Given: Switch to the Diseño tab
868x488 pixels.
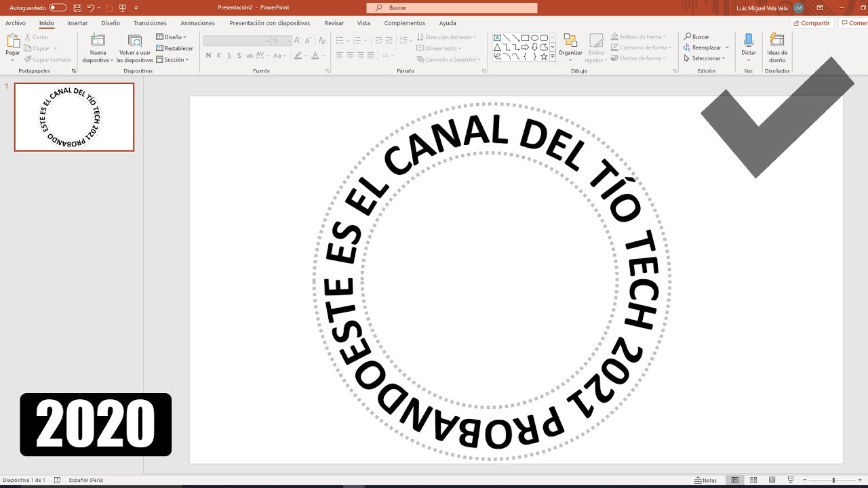Looking at the screenshot, I should pyautogui.click(x=111, y=23).
